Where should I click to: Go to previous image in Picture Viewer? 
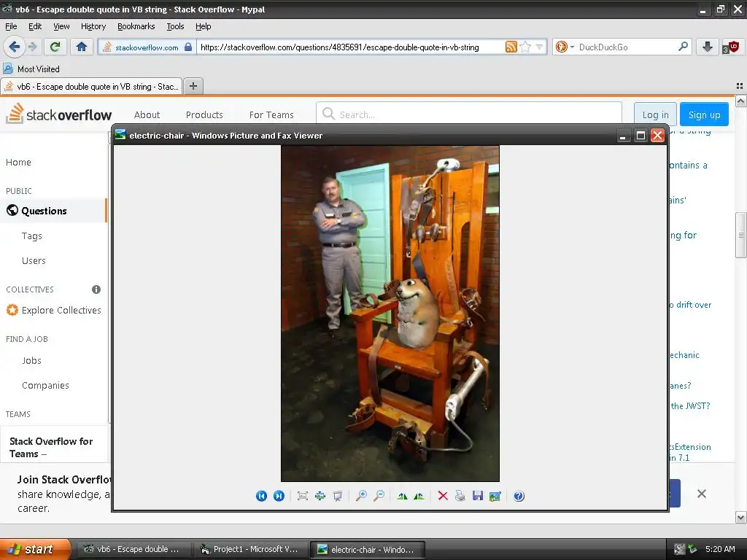point(262,496)
